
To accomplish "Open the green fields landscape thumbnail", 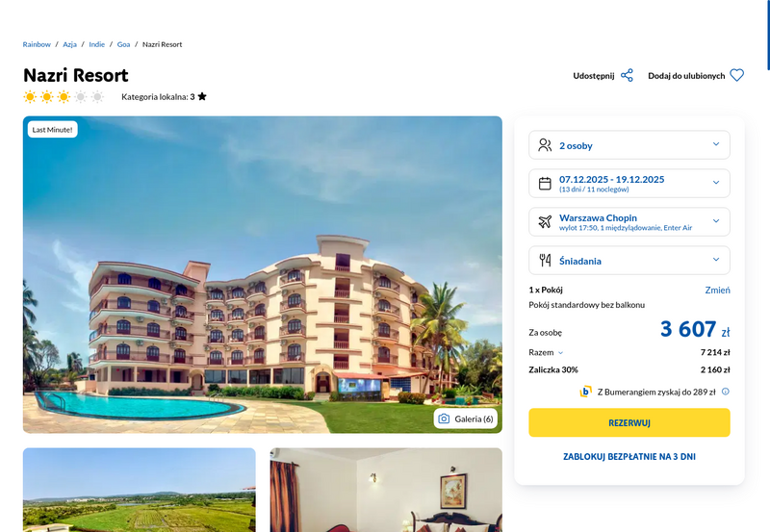I will pos(140,490).
